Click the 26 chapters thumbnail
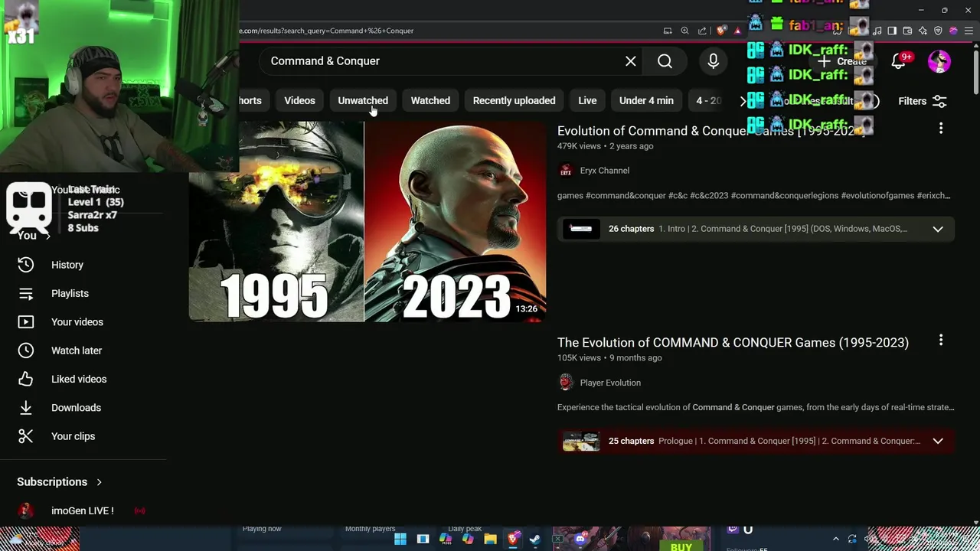 coord(581,229)
